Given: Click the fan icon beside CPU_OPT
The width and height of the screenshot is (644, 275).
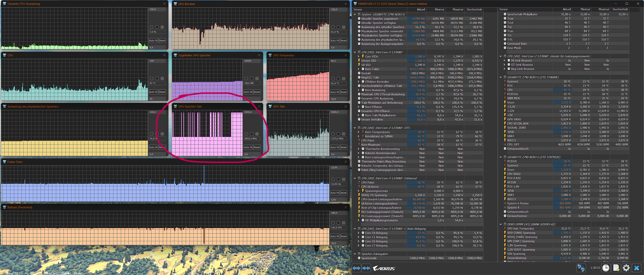Looking at the screenshot, I should coord(505,145).
